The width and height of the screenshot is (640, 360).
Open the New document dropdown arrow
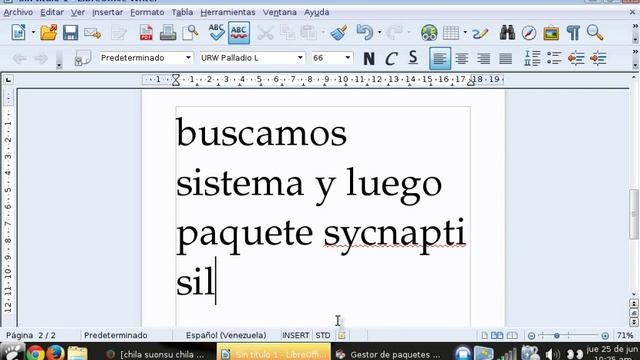tap(33, 32)
